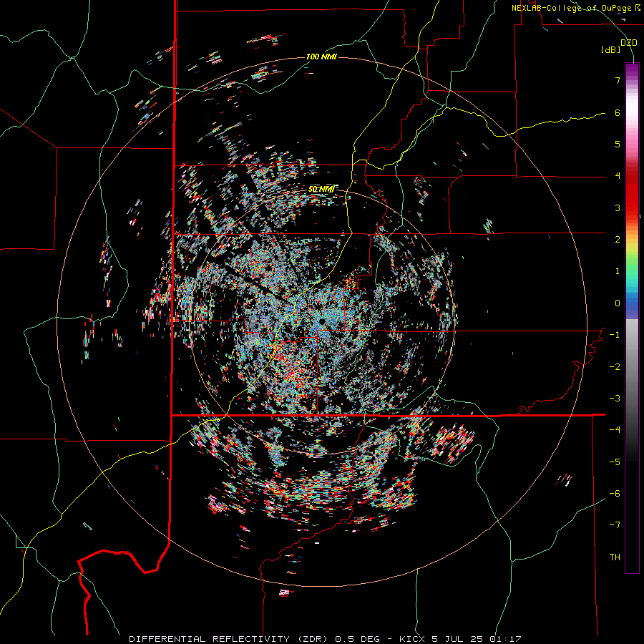Click the red band of the color scale

pyautogui.click(x=632, y=193)
